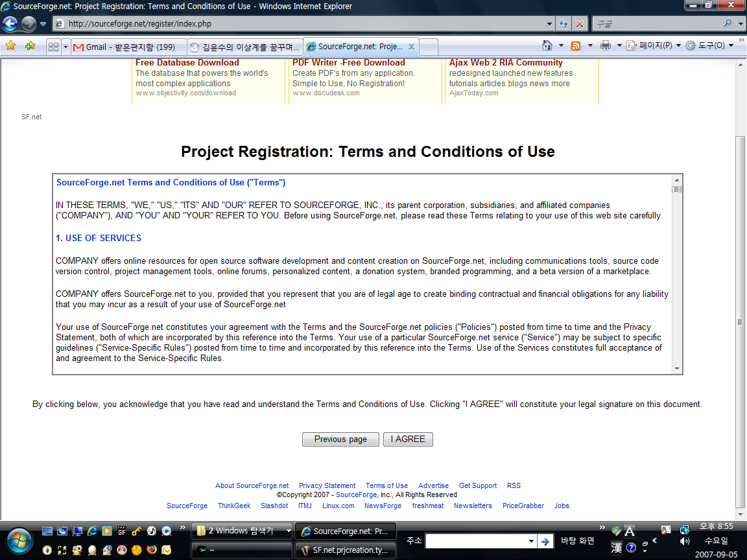747x560 pixels.
Task: Click the Go arrow in taskbar address bar
Action: click(x=545, y=541)
